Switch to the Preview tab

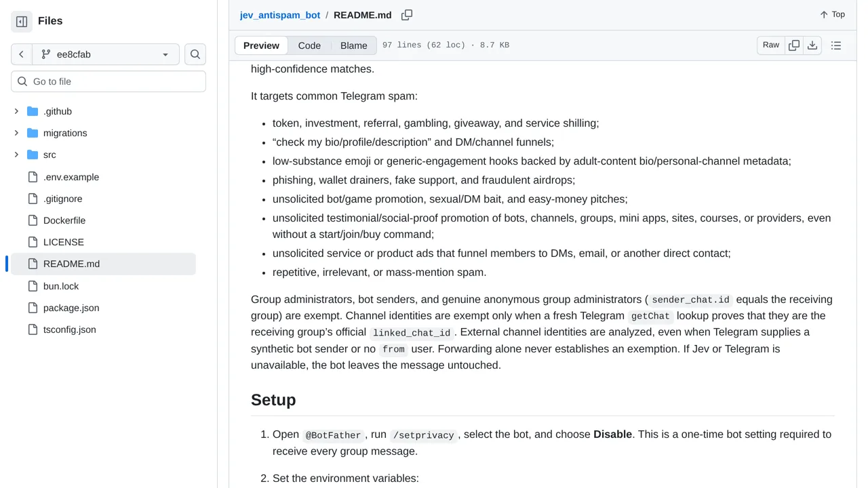click(x=261, y=45)
